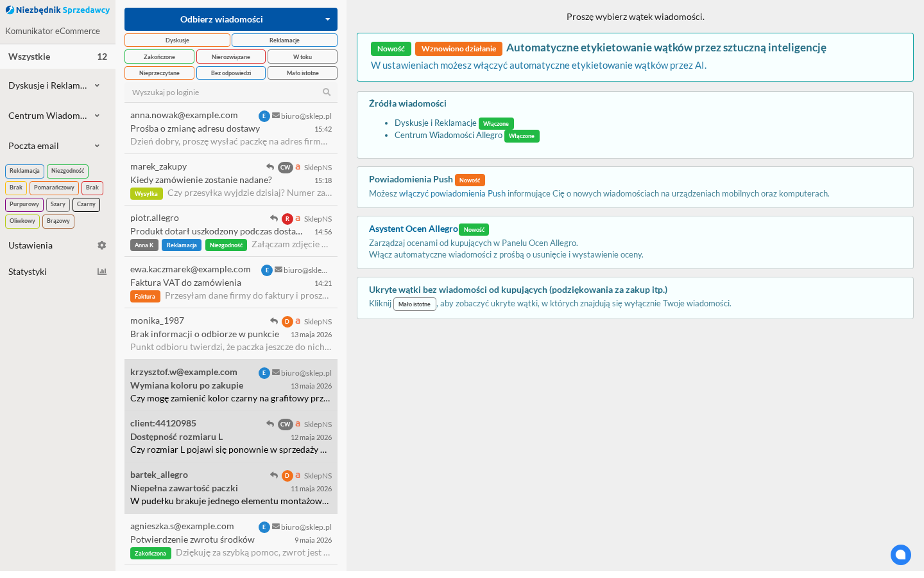
Task: Open the chat support bubble icon
Action: (x=901, y=555)
